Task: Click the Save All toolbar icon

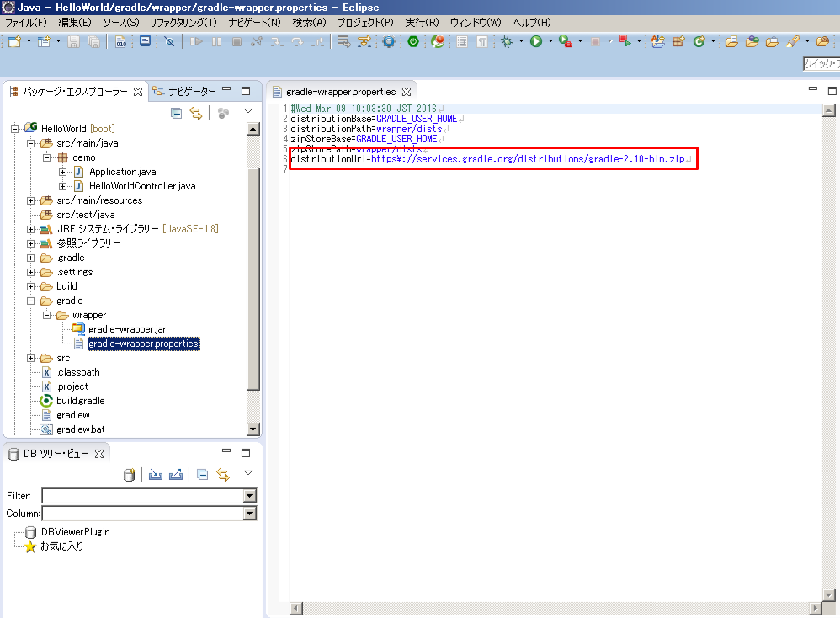Action: (x=93, y=40)
